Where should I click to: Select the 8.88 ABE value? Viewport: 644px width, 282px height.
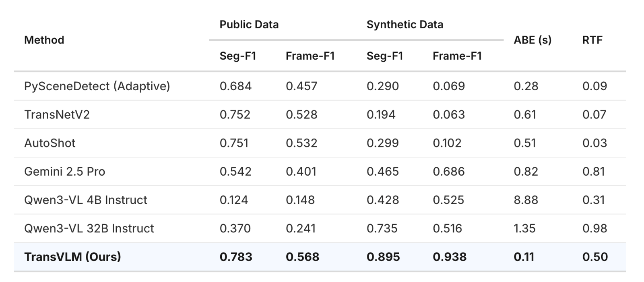(526, 200)
